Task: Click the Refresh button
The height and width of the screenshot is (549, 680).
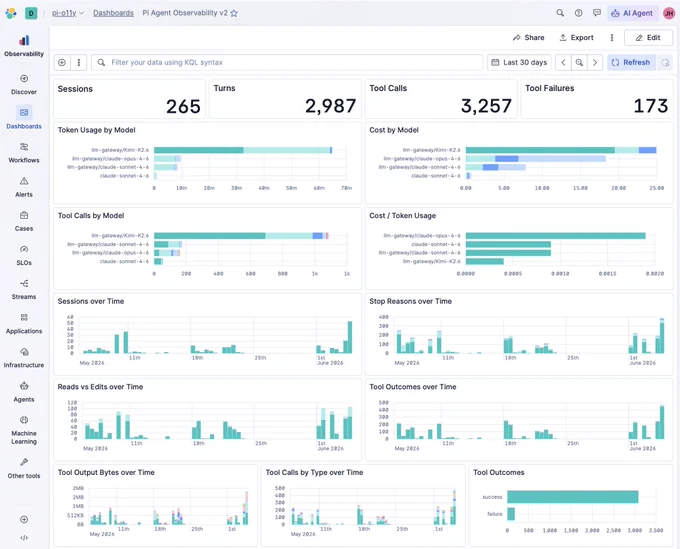Action: (x=631, y=62)
